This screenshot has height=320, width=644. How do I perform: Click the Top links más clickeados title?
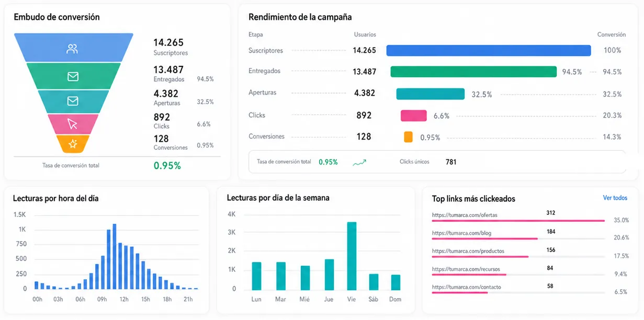pyautogui.click(x=473, y=199)
